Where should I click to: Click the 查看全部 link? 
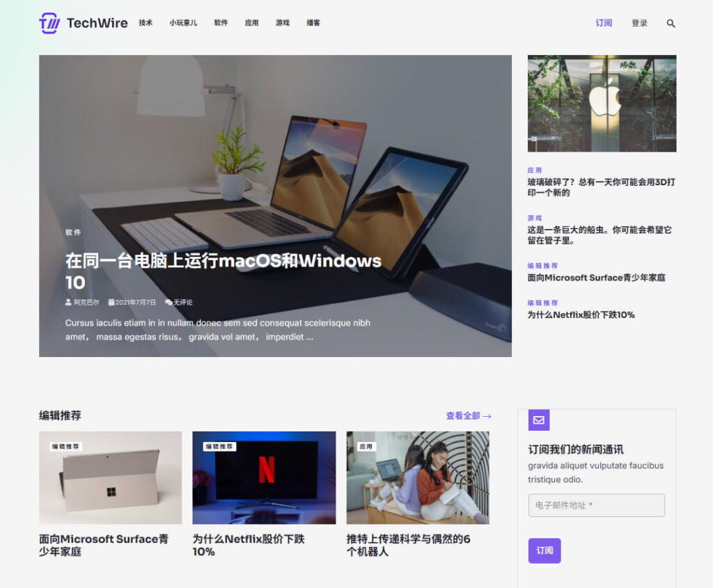pyautogui.click(x=463, y=416)
